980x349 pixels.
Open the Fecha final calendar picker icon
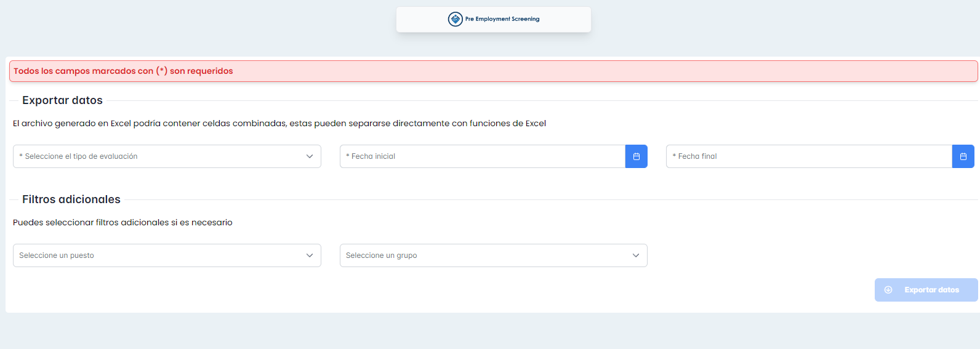[963, 156]
